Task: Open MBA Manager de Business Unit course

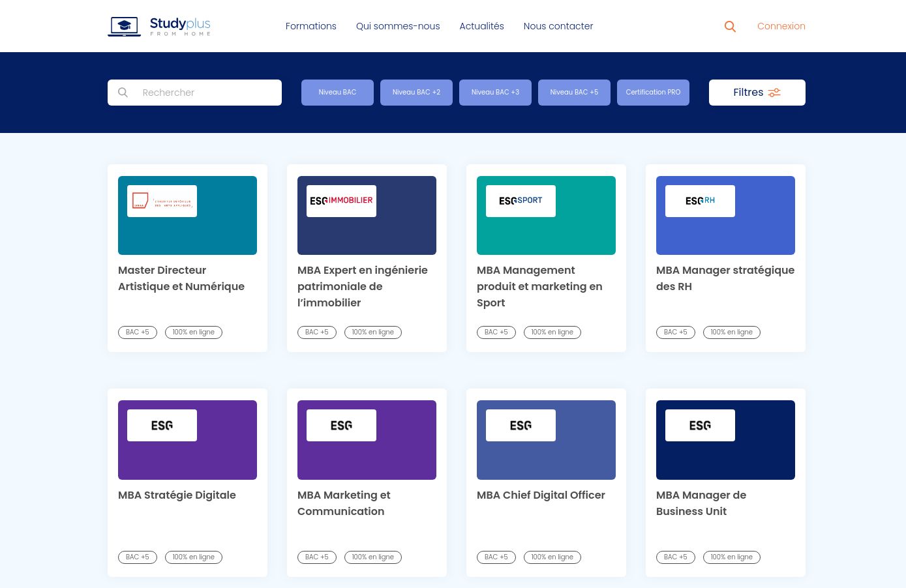Action: pyautogui.click(x=701, y=503)
